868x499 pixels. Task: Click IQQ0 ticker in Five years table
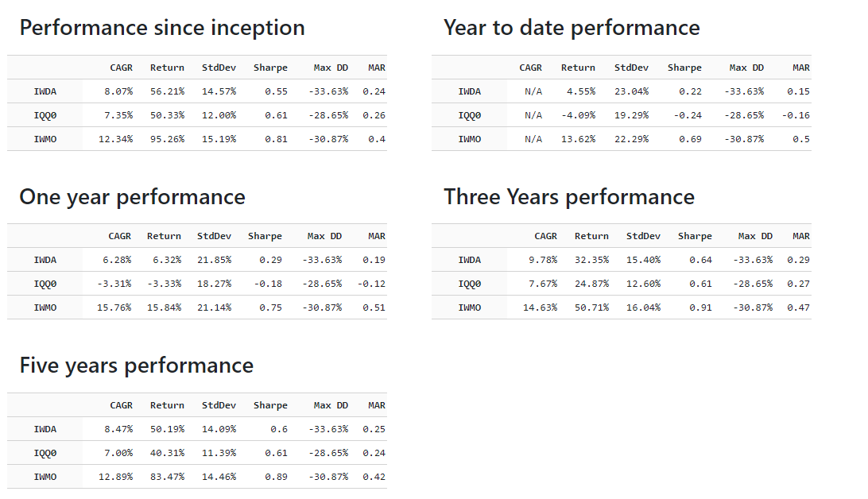click(x=45, y=453)
